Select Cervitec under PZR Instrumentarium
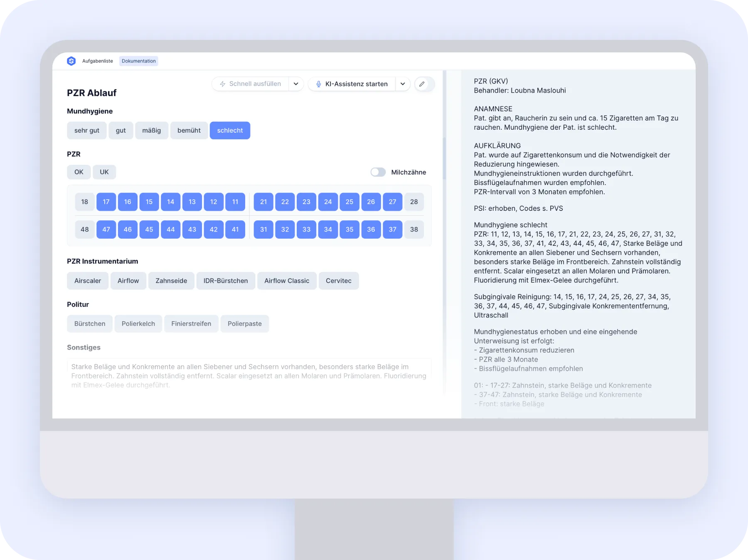The width and height of the screenshot is (748, 560). click(339, 281)
